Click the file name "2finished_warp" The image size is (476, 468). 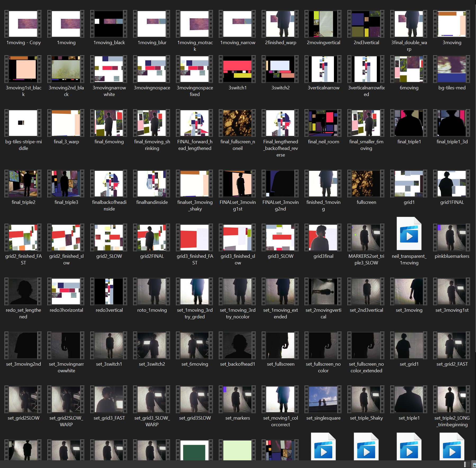point(280,43)
